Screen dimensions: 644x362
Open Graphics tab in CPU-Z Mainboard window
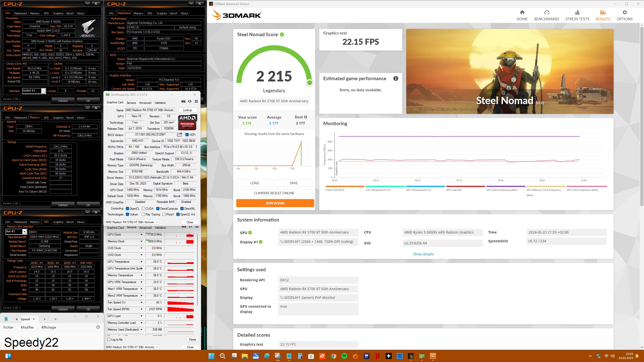coord(162,13)
